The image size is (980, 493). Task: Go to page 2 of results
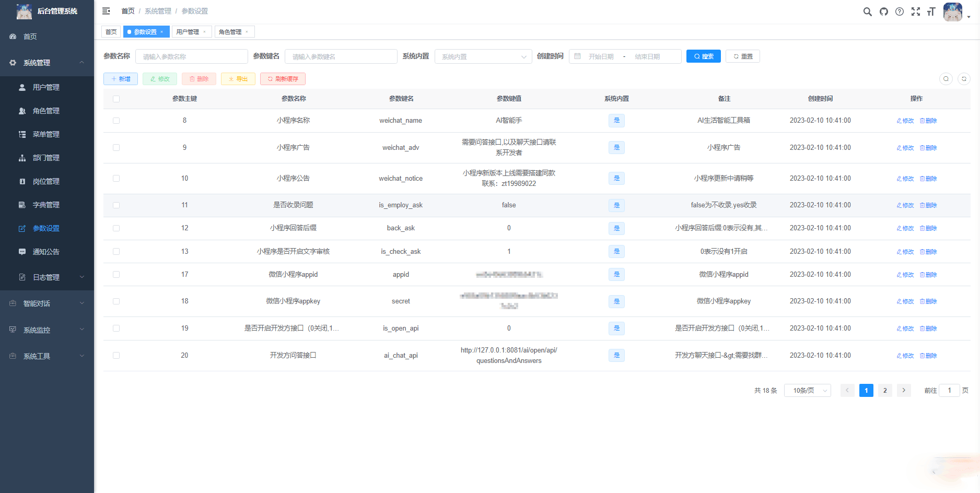point(885,390)
